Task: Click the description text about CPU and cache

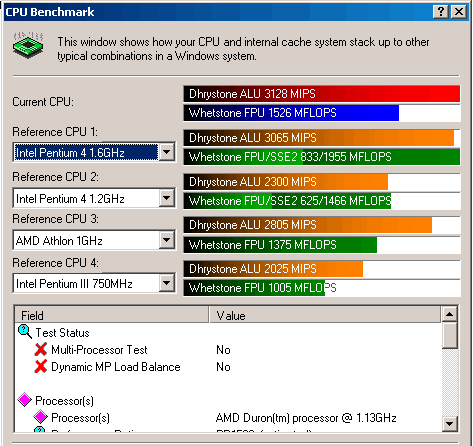Action: click(243, 49)
